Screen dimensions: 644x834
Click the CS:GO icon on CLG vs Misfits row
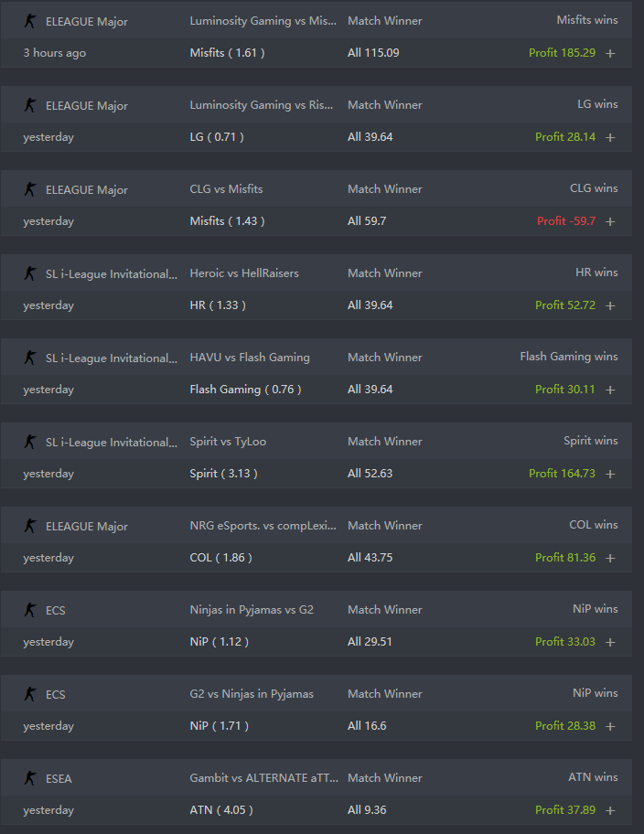pyautogui.click(x=30, y=188)
